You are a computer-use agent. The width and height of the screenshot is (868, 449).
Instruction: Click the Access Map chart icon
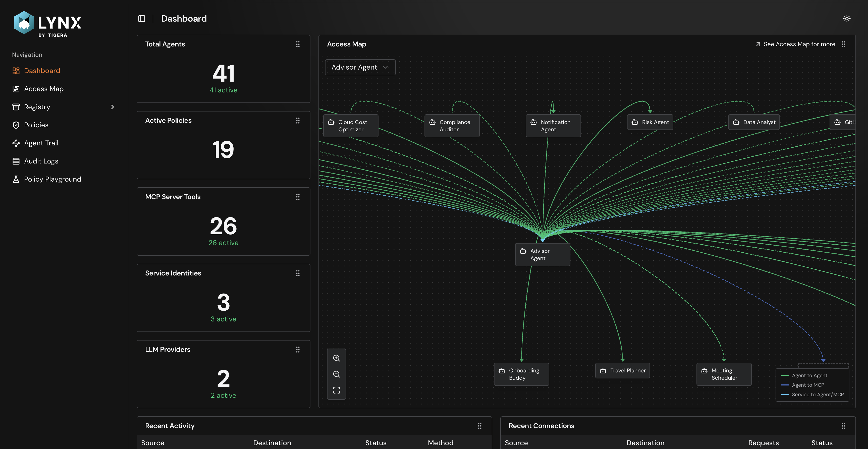[16, 89]
